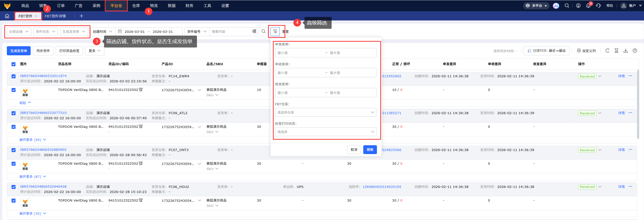Focus the 收发差异 最大值 field
This screenshot has width=644, height=220.
(352, 93)
